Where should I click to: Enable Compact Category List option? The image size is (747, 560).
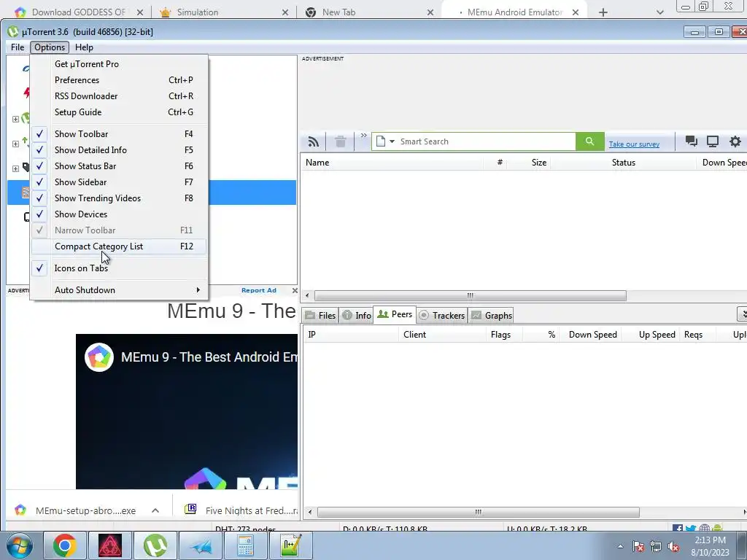pos(119,246)
